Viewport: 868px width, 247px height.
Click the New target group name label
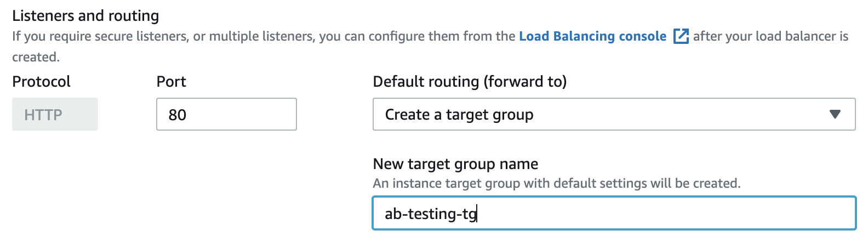(455, 164)
